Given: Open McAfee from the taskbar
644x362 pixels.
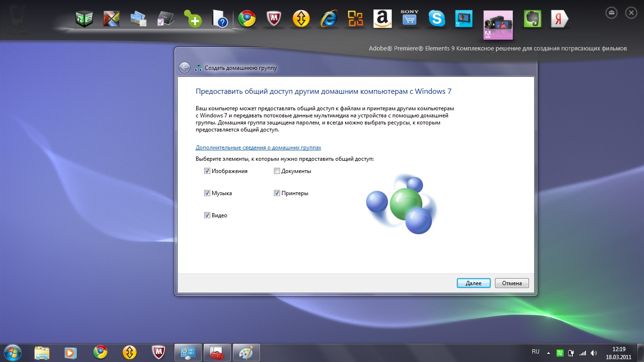Looking at the screenshot, I should coord(158,352).
